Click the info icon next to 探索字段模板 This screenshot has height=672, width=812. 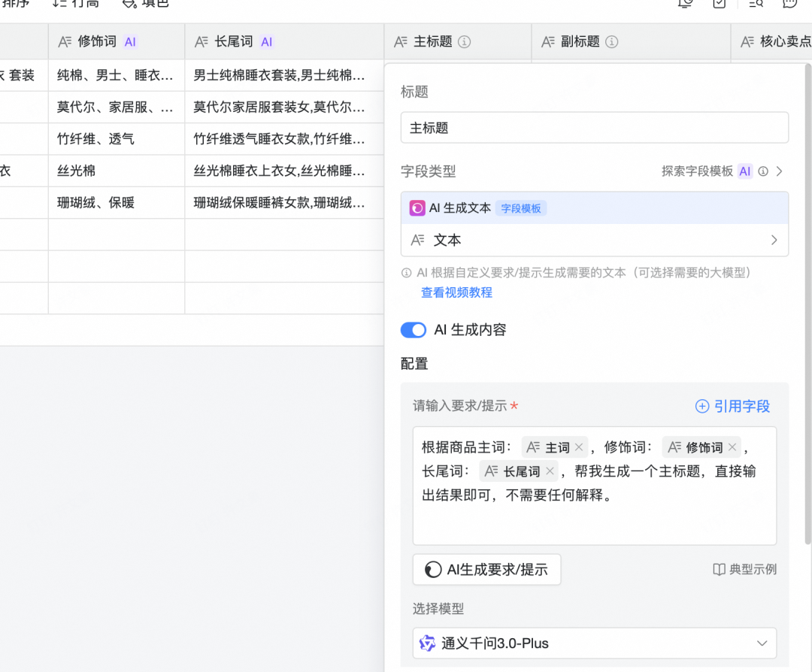pyautogui.click(x=763, y=171)
